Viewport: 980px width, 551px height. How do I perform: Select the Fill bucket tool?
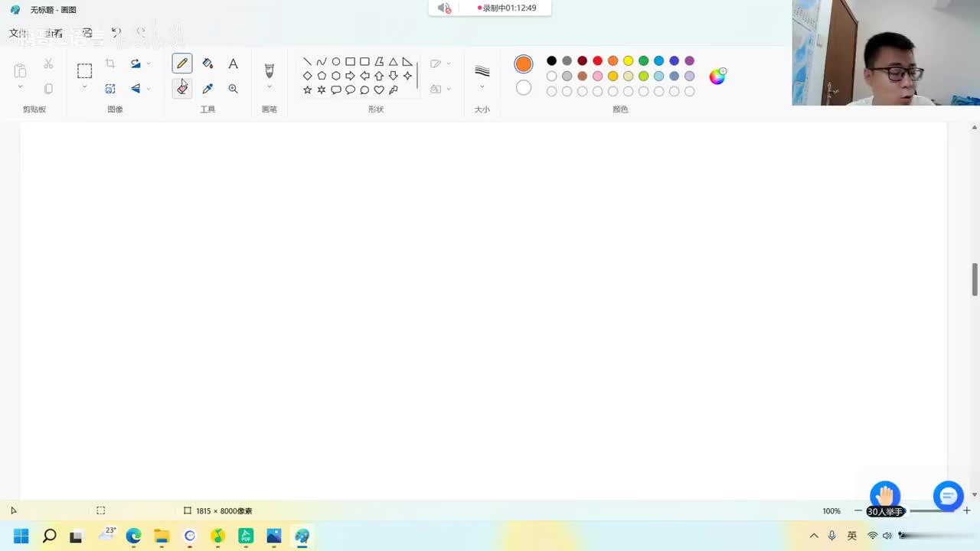pos(207,64)
